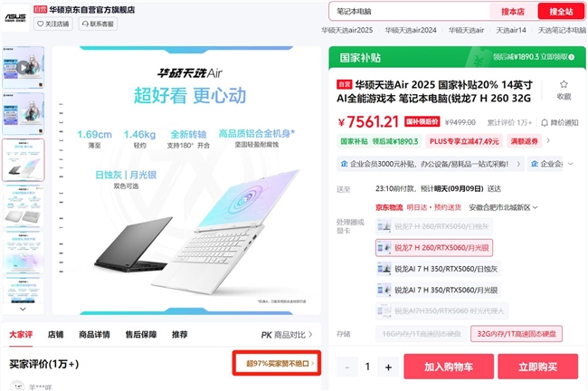Click the heart follow store (关注店铺) button

[x=53, y=24]
